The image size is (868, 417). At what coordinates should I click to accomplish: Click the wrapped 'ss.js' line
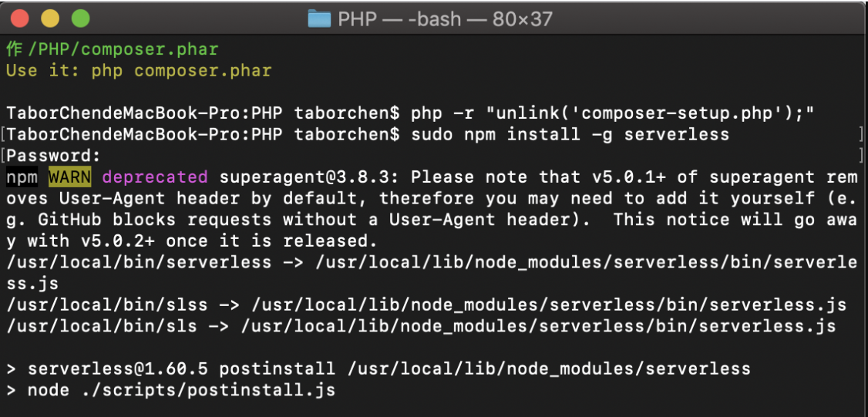point(32,283)
